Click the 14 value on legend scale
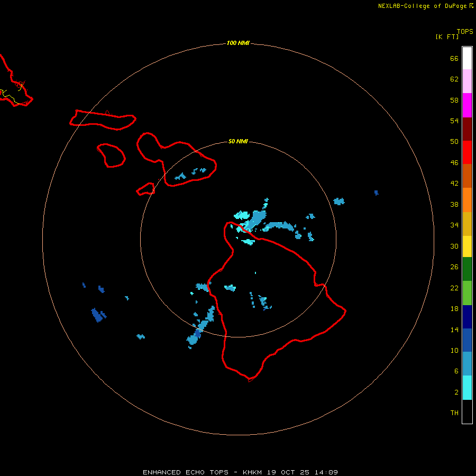The height and width of the screenshot is (476, 476). coord(454,329)
